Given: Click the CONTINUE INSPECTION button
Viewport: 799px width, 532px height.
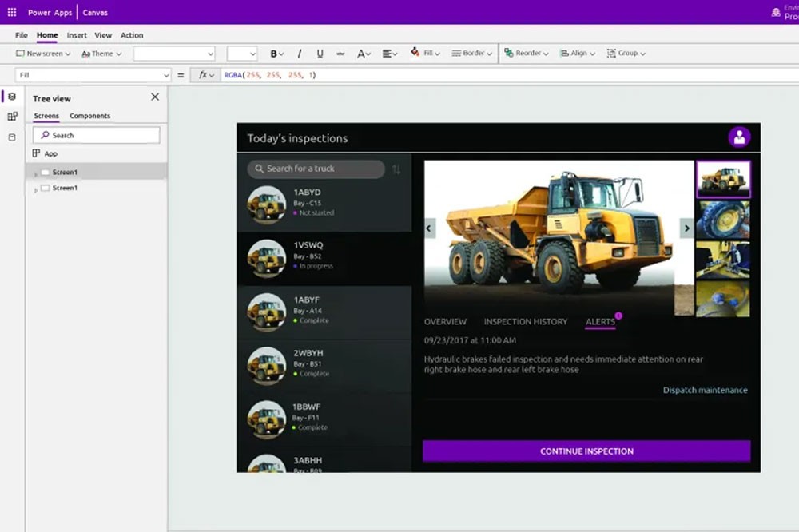Looking at the screenshot, I should [x=587, y=451].
